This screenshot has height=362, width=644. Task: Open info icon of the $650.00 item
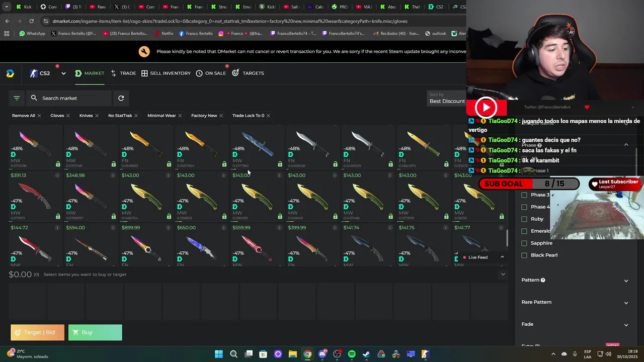coord(224,228)
